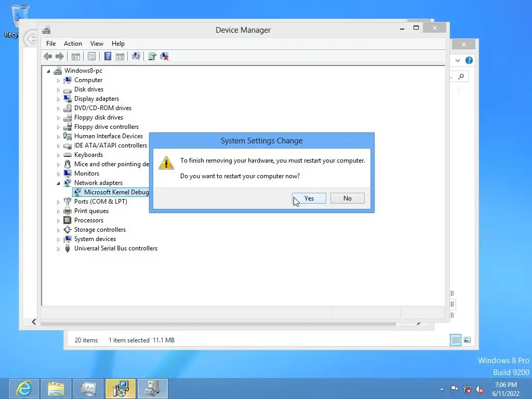Show hidden tray icons arrow

(442, 389)
